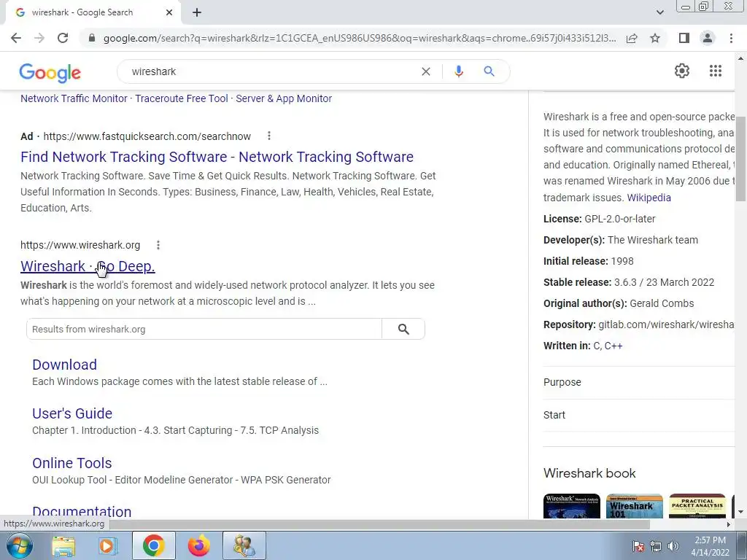The width and height of the screenshot is (747, 560).
Task: Click the taskbar clock showing 2:57 PM
Action: [x=710, y=546]
